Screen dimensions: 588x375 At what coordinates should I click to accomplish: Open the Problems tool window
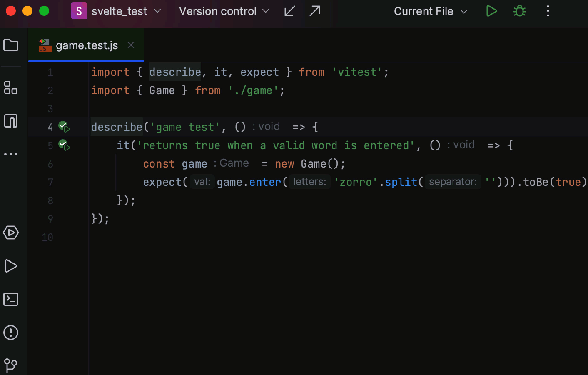click(11, 332)
